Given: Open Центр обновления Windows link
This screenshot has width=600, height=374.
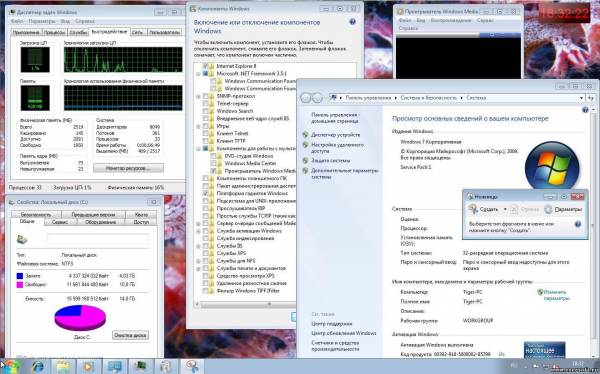Looking at the screenshot, I should point(344,333).
